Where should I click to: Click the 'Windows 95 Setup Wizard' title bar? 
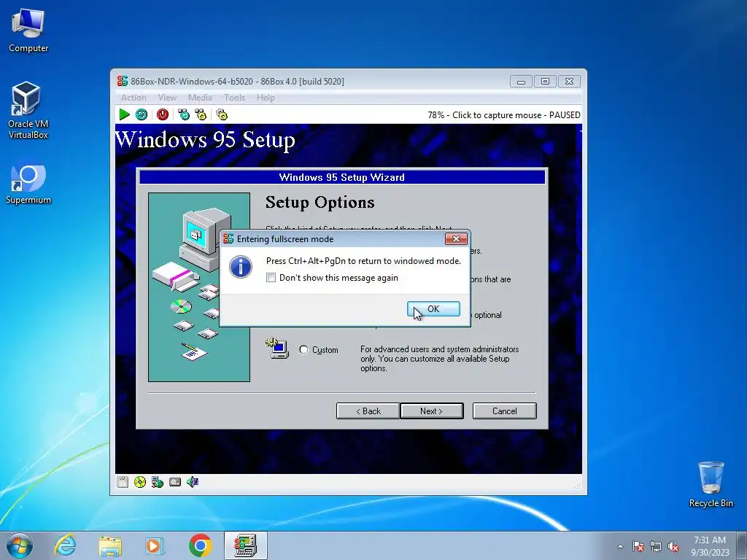[x=342, y=177]
